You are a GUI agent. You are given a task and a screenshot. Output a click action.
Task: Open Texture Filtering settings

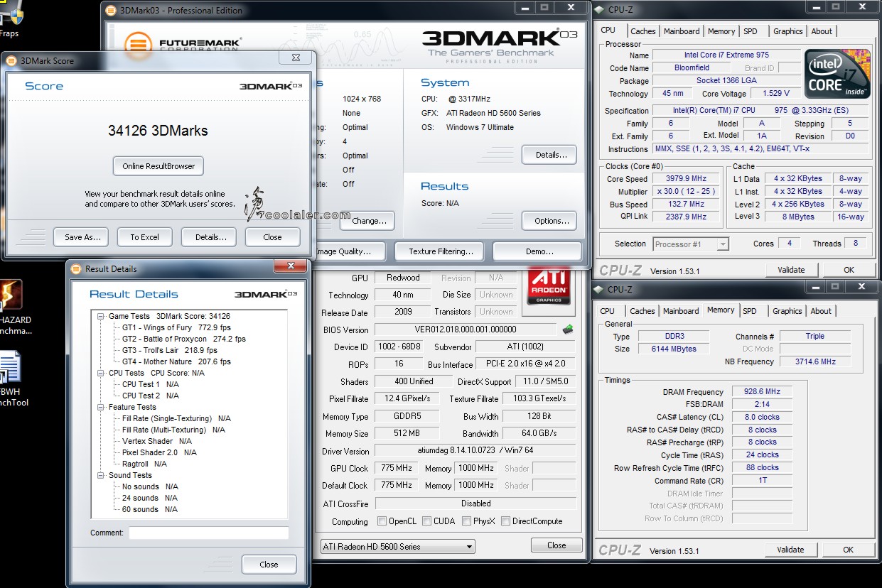tap(441, 251)
